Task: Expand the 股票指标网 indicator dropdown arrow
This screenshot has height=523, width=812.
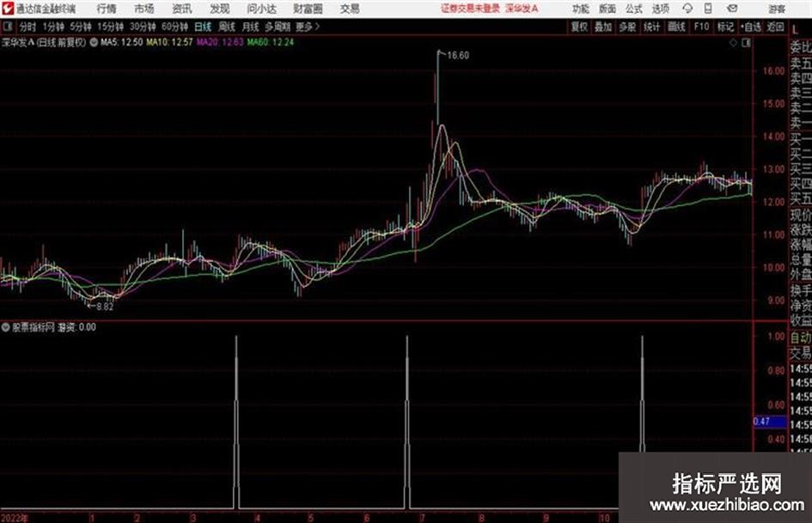Action: click(x=6, y=327)
